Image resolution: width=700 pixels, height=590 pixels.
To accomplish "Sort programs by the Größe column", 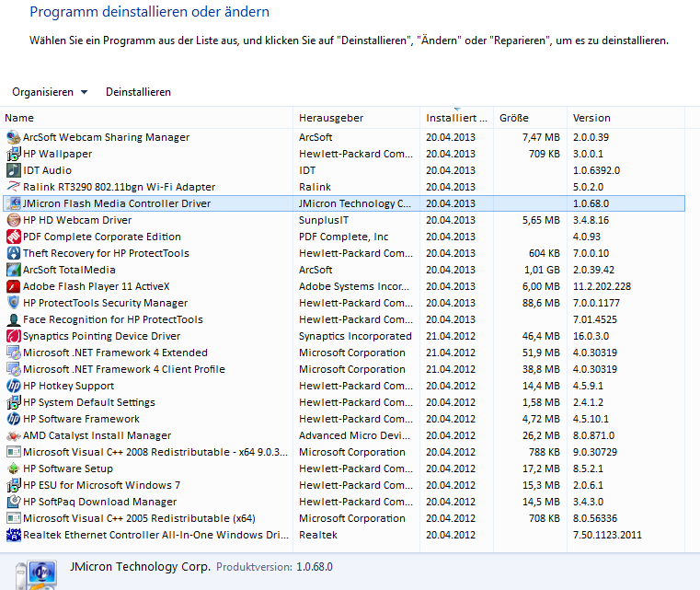I will [530, 118].
